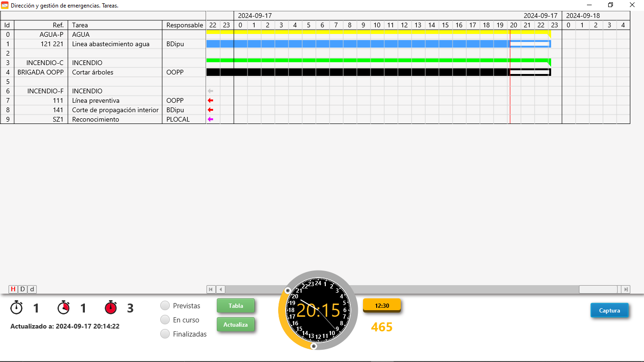Select the AGUA-P reference cell
The image size is (644, 362).
point(41,34)
